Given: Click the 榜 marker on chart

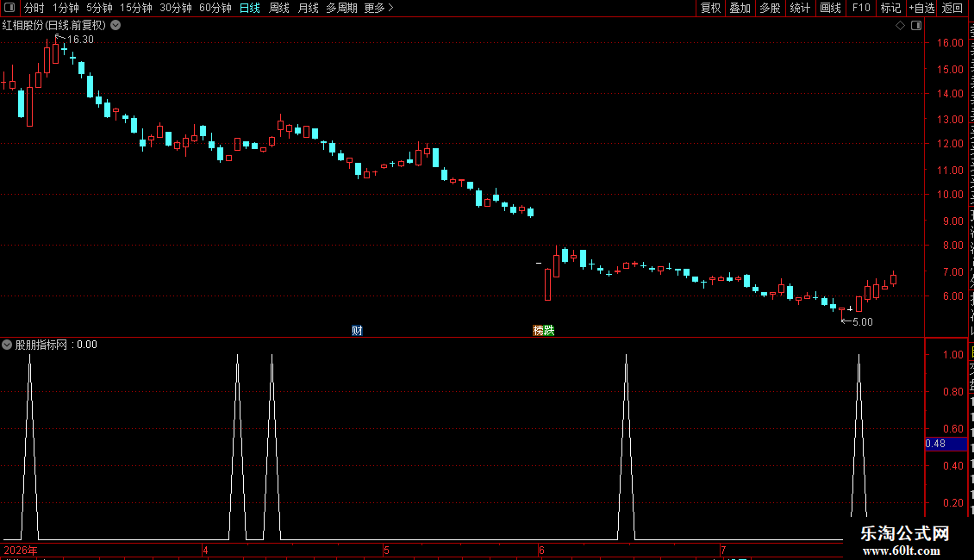Looking at the screenshot, I should point(538,330).
